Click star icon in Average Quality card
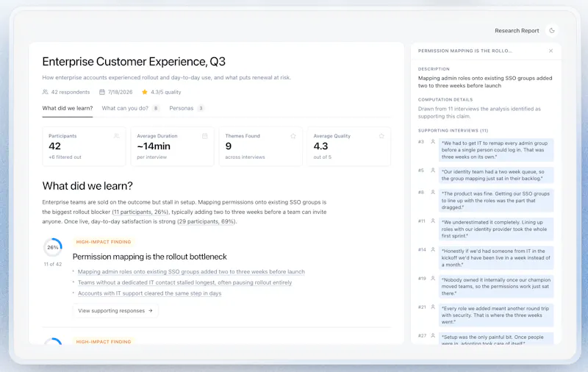The width and height of the screenshot is (588, 372). point(381,136)
